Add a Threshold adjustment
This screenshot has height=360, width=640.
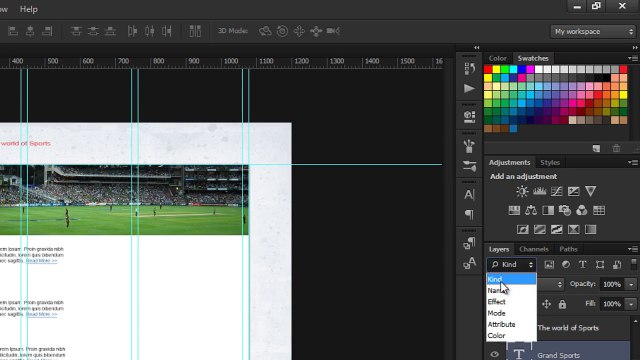click(556, 229)
